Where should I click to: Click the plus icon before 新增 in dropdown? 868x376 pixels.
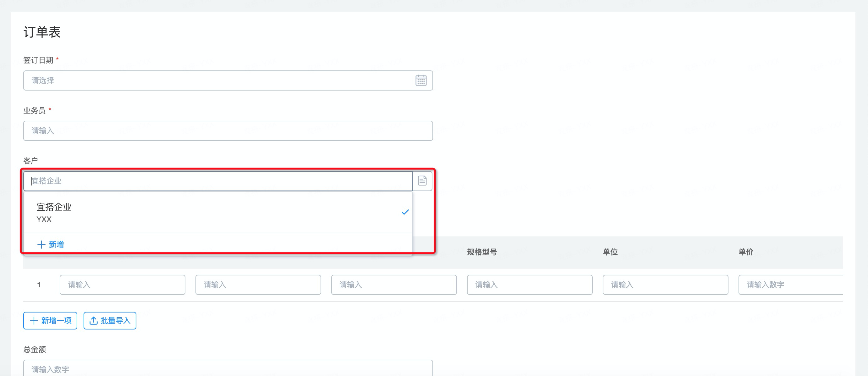tap(41, 245)
